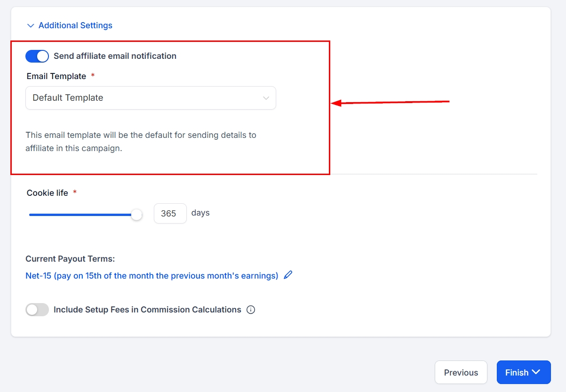This screenshot has width=566, height=392.
Task: Open the Net-15 payout terms link
Action: coord(151,276)
